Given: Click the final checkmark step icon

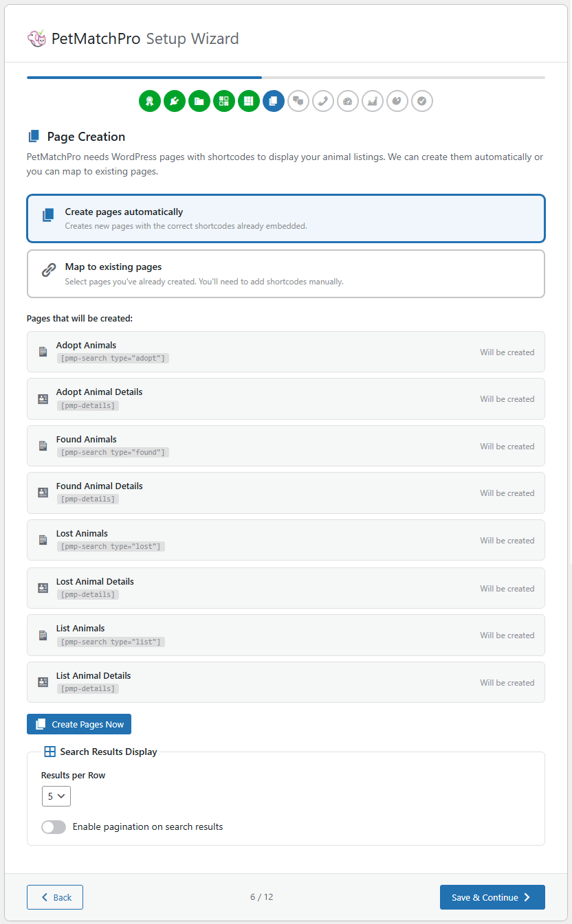Looking at the screenshot, I should [x=422, y=102].
